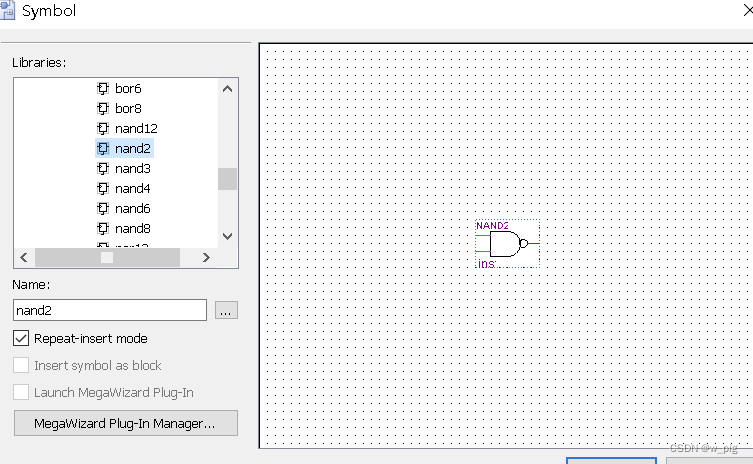Image resolution: width=753 pixels, height=464 pixels.
Task: Click the Symbol dialog title icon
Action: coord(7,11)
